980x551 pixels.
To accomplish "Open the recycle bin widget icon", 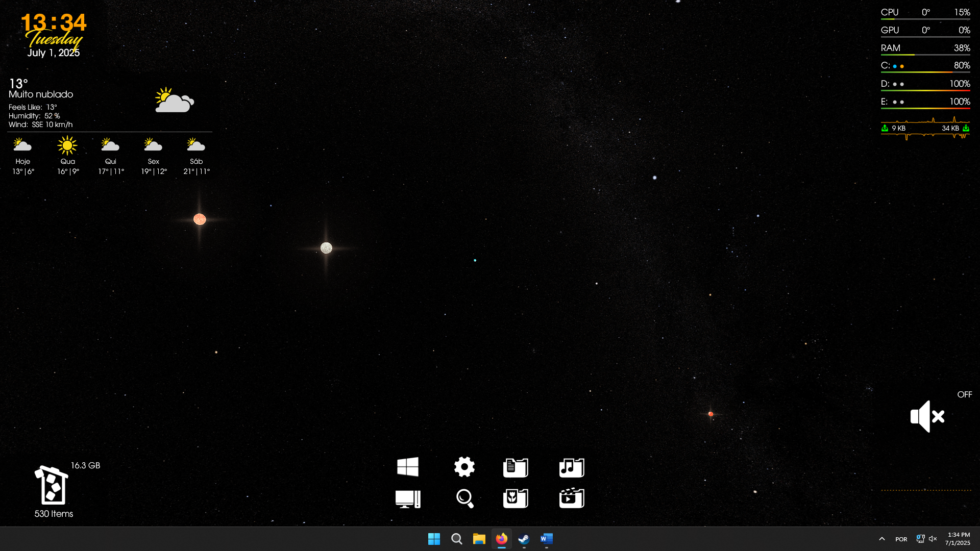I will coord(51,485).
